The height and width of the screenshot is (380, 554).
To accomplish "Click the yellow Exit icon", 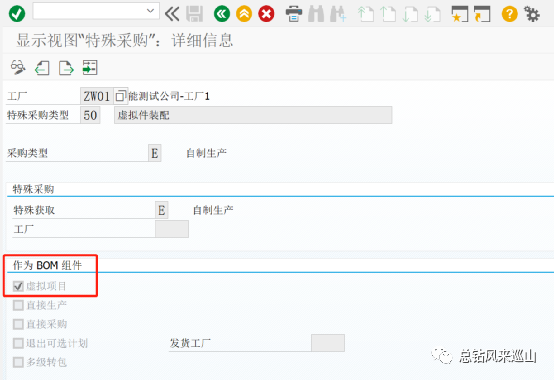I will 244,14.
